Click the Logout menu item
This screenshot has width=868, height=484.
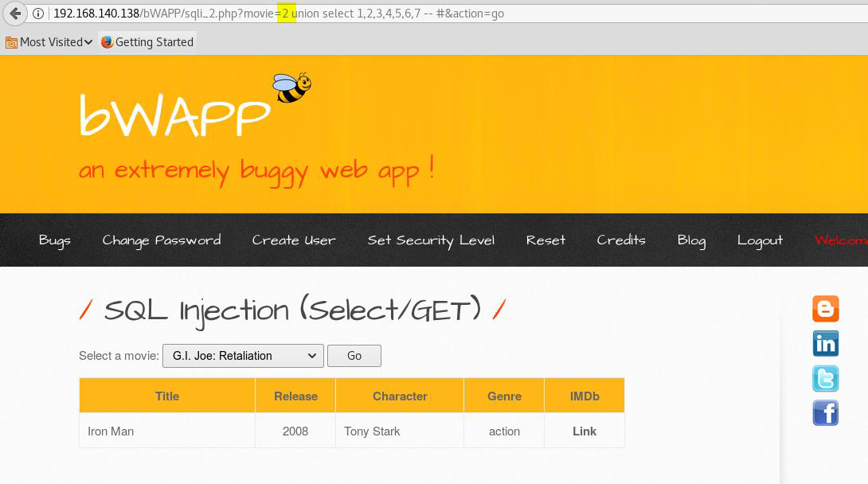coord(760,240)
